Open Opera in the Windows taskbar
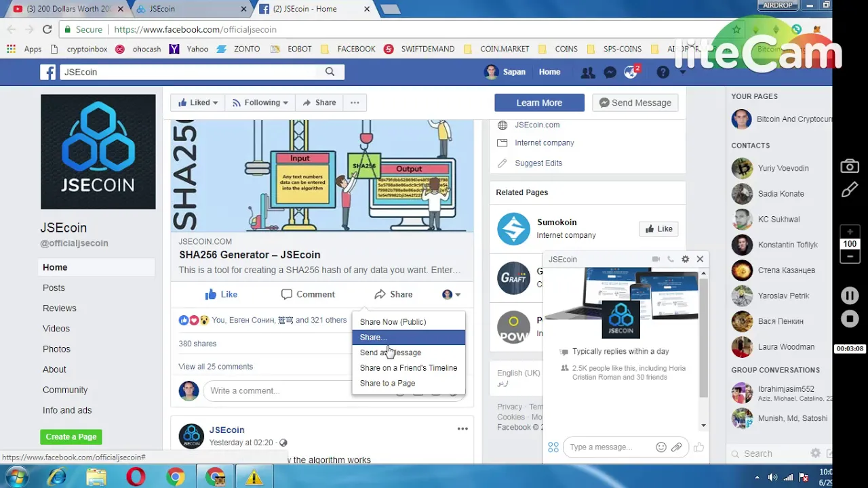Screen dimensions: 868x488 136,477
